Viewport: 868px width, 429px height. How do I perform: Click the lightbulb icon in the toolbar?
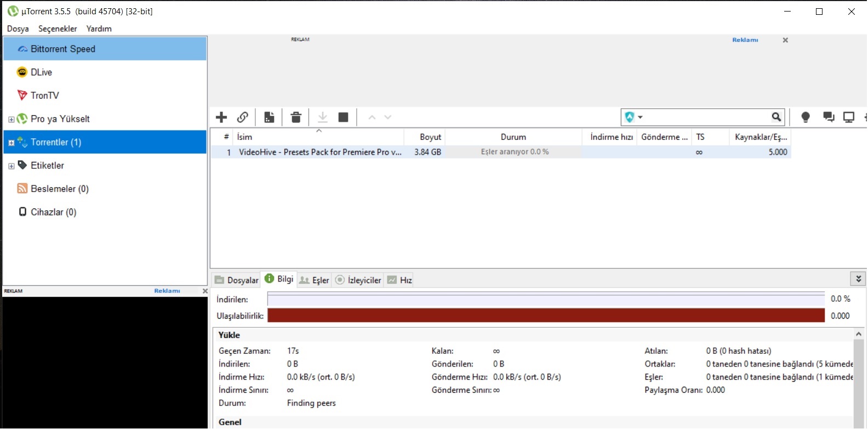click(806, 117)
